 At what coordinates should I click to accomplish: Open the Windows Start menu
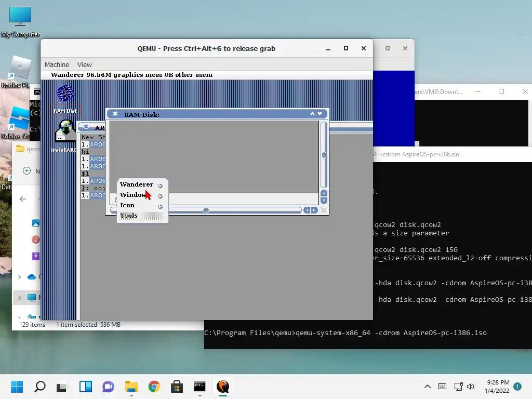(17, 387)
